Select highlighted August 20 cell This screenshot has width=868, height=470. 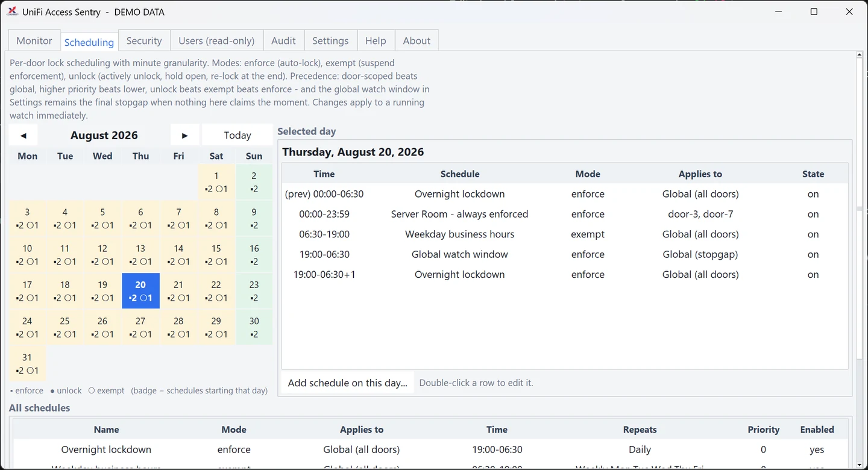tap(140, 290)
